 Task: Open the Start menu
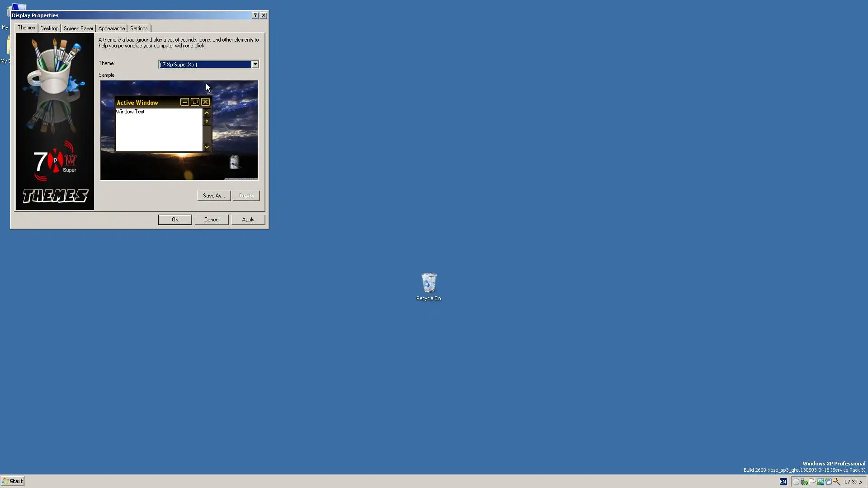pos(13,481)
